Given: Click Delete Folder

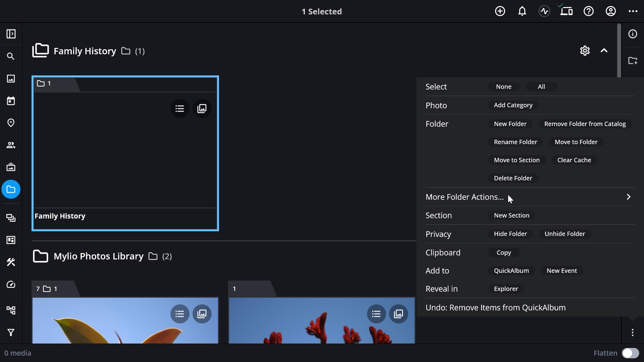Looking at the screenshot, I should click(513, 178).
